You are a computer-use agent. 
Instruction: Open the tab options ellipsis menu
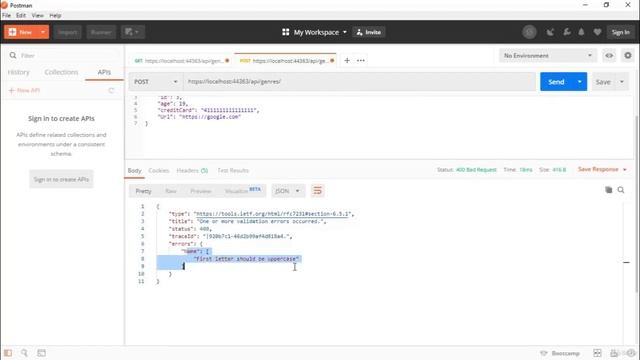click(x=361, y=60)
